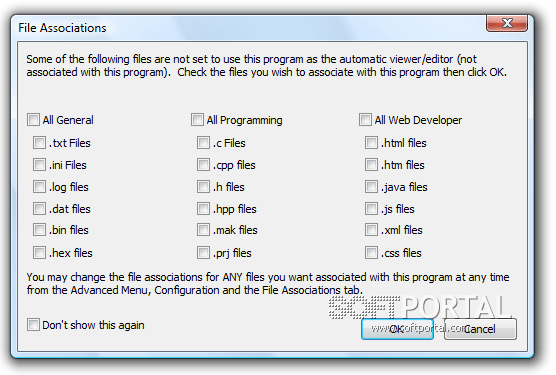Check the .js files option
The image size is (556, 375).
pyautogui.click(x=372, y=209)
